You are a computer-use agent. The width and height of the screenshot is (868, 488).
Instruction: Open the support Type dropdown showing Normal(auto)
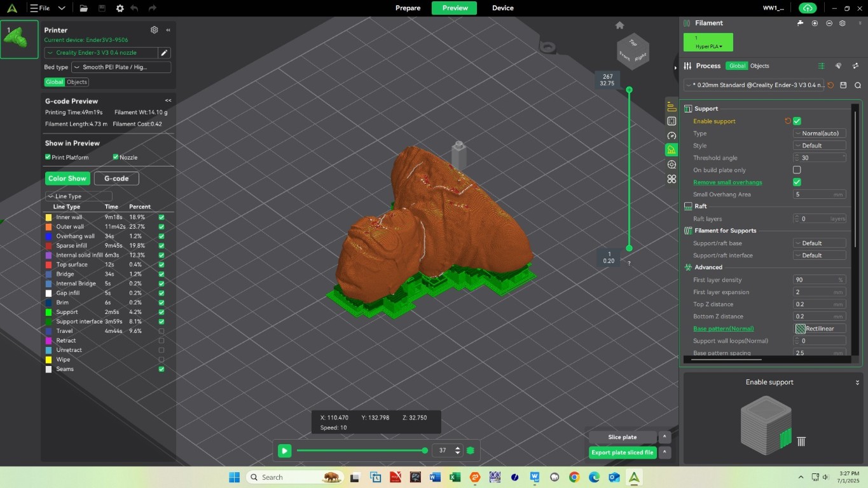click(819, 133)
